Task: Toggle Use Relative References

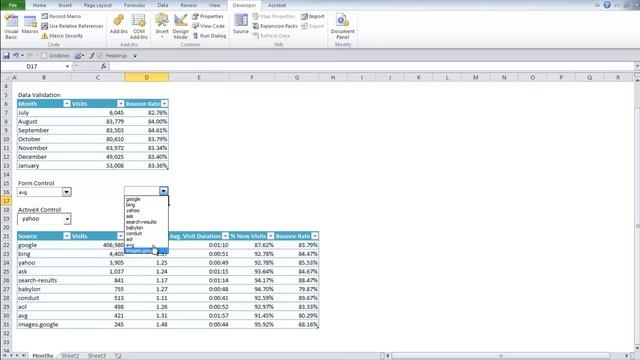Action: click(72, 26)
